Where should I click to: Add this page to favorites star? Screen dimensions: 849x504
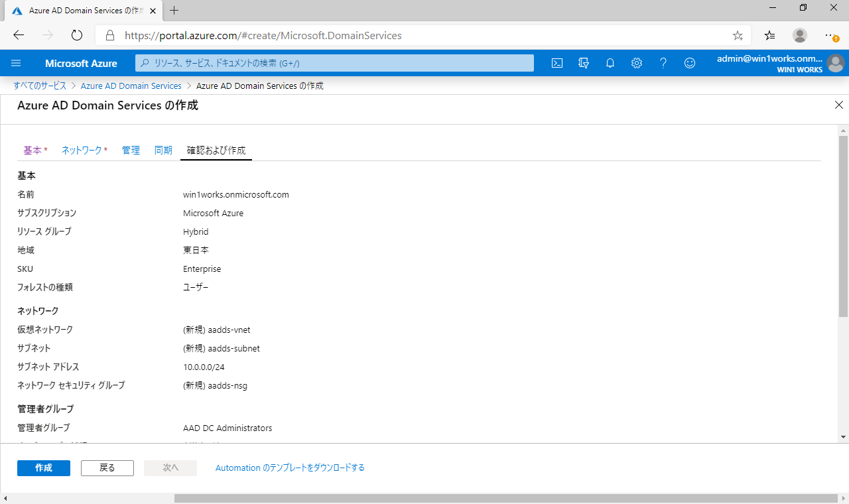coord(738,35)
